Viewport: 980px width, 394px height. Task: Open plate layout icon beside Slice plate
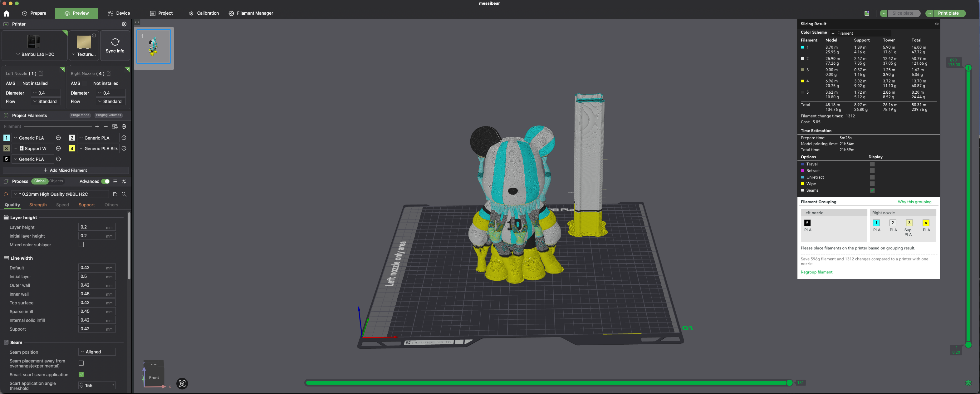click(x=867, y=13)
